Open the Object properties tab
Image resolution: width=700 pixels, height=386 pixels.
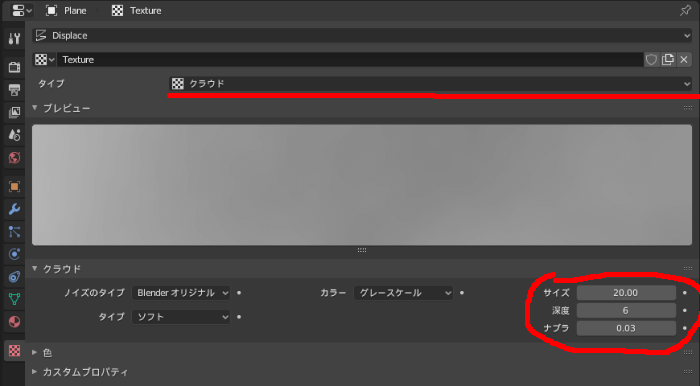[14, 187]
